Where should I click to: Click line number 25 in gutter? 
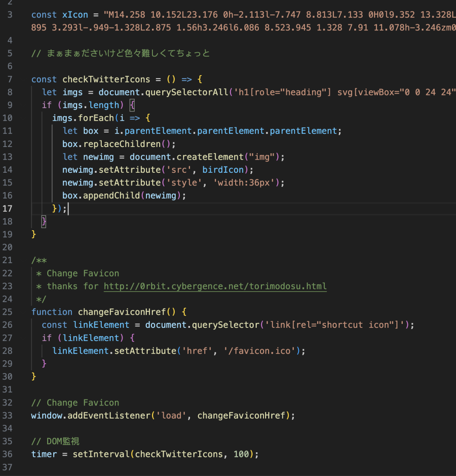pos(7,312)
